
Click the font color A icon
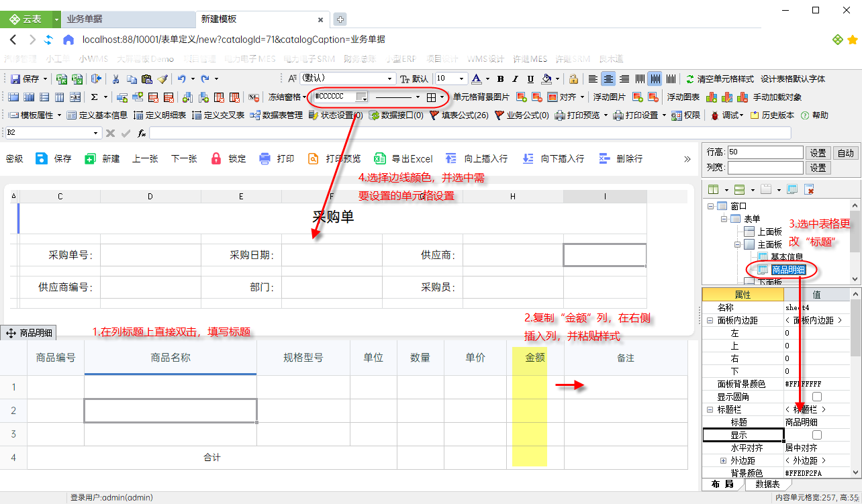click(476, 79)
